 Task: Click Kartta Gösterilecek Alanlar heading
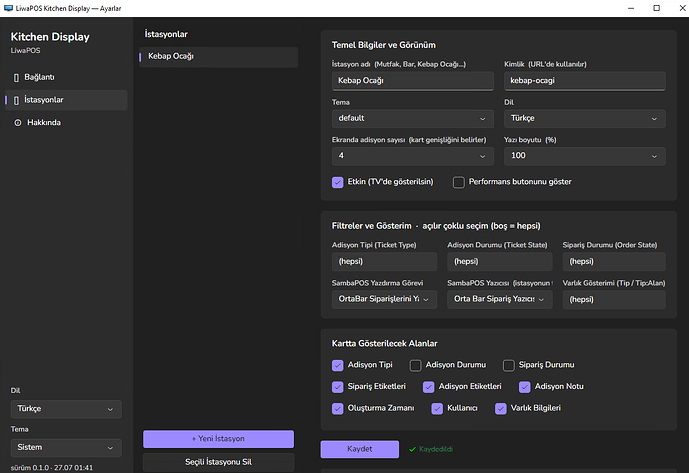(384, 344)
